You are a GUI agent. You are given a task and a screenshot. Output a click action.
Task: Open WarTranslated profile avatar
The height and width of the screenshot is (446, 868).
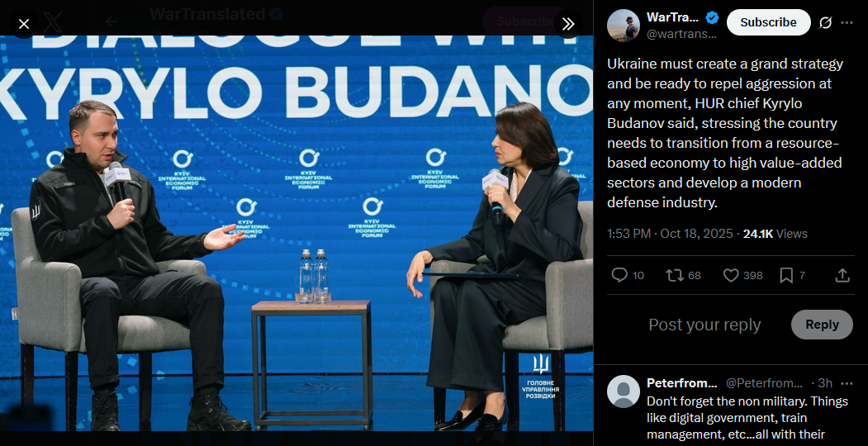click(624, 26)
